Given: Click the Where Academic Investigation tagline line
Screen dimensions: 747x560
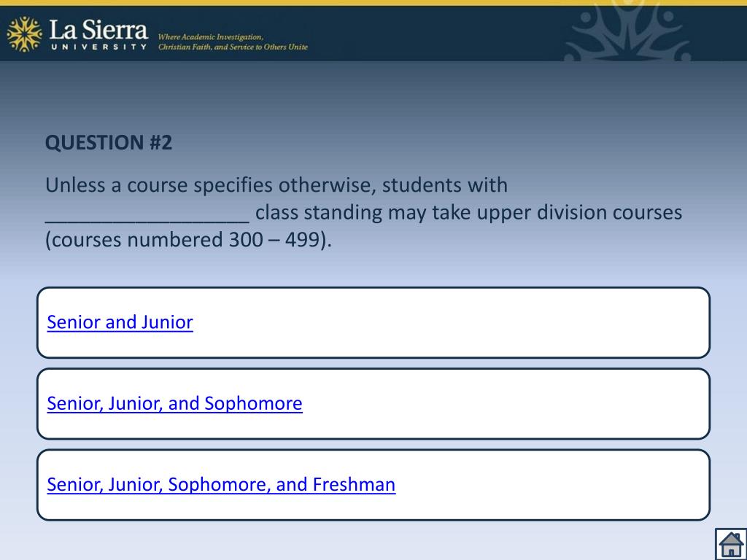Looking at the screenshot, I should 211,36.
